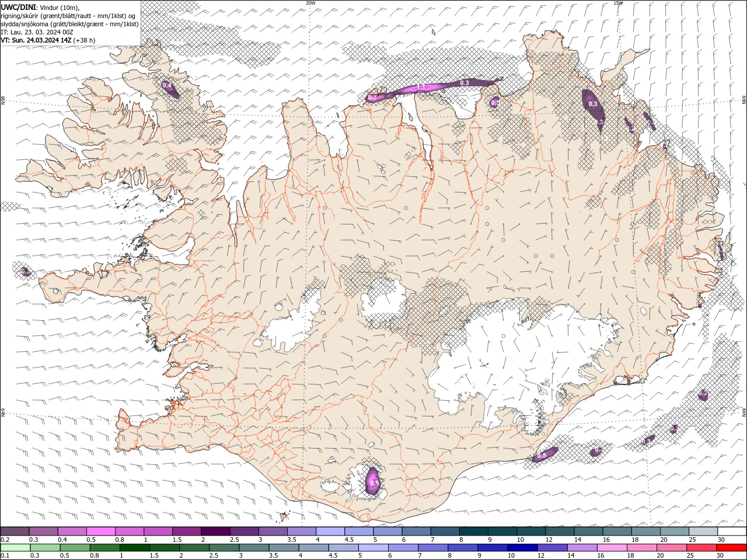Click the 'IT: Lau. 23. 03. 2024 00Z' line
This screenshot has width=747, height=560.
coord(37,32)
